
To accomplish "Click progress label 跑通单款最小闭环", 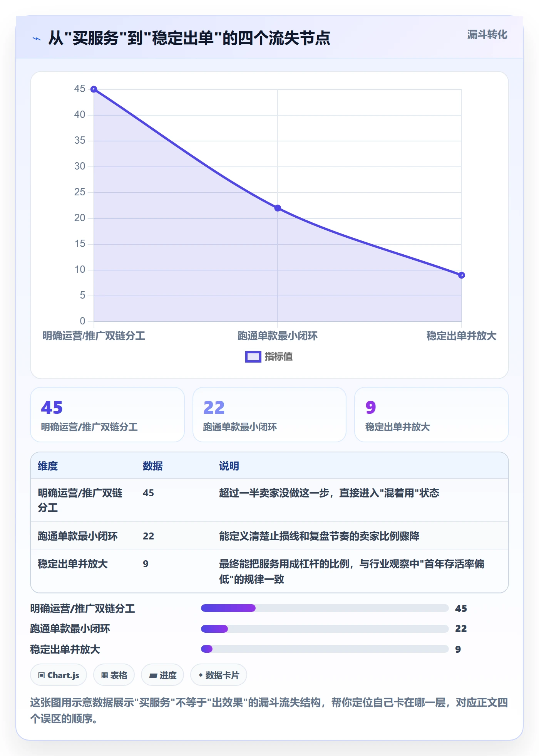I will tap(70, 629).
